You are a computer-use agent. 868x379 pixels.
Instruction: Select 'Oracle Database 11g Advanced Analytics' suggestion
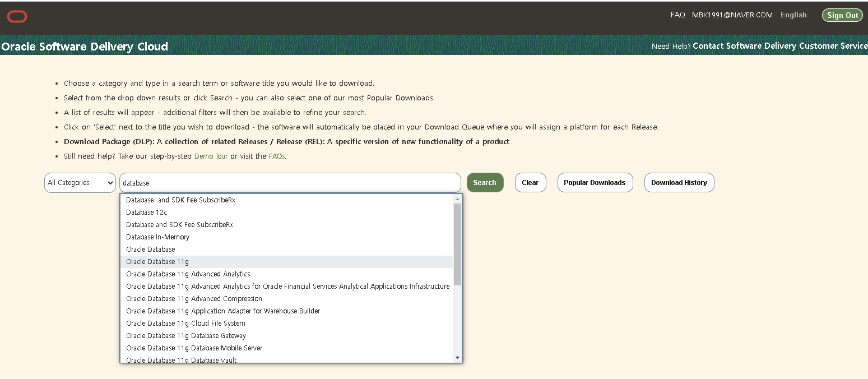[287, 274]
